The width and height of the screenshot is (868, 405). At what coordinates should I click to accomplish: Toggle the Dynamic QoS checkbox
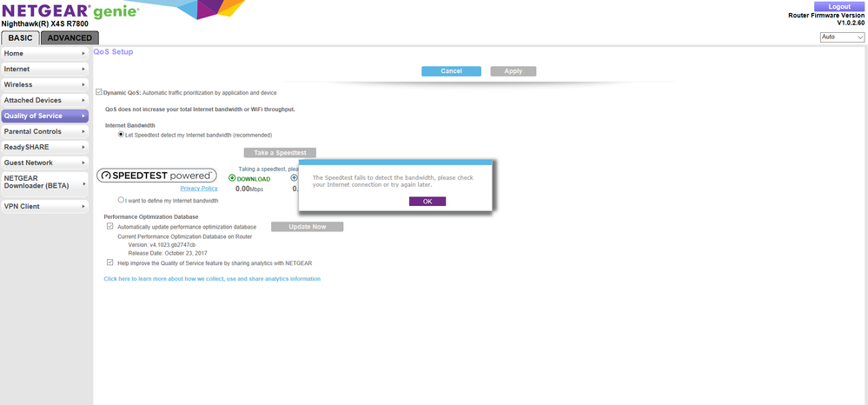pyautogui.click(x=99, y=92)
